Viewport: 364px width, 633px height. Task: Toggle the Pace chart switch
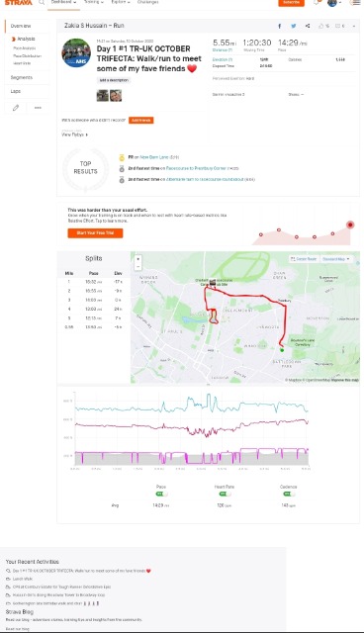[x=161, y=494]
